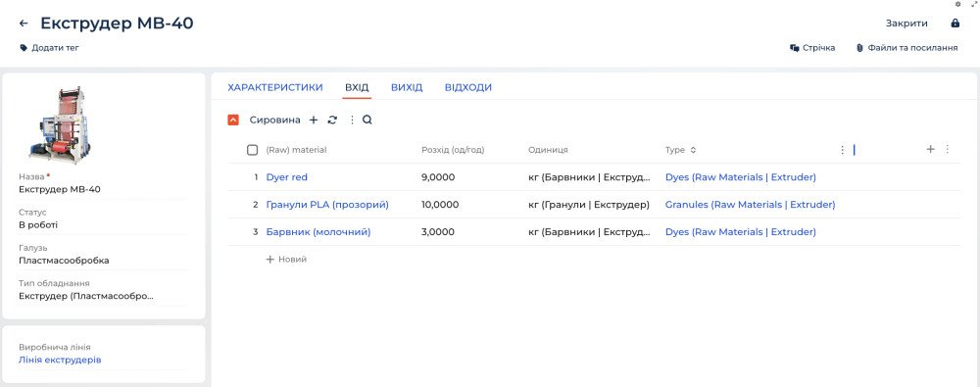
Task: Open the Granules (Raw Materials | Extruder) link
Action: [750, 205]
